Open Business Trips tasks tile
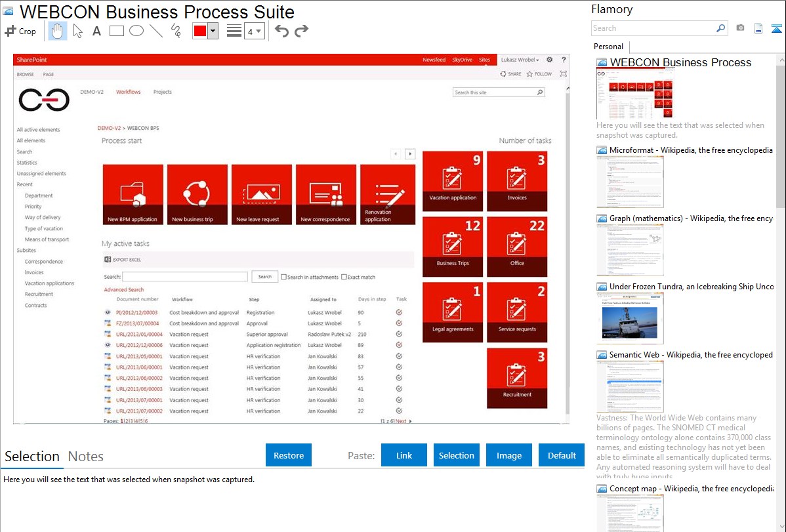786x532 pixels. [x=453, y=247]
